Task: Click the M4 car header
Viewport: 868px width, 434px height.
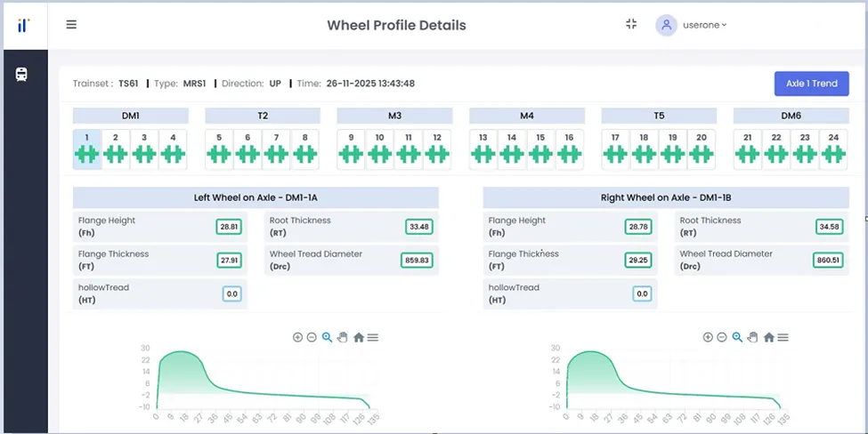Action: click(527, 116)
